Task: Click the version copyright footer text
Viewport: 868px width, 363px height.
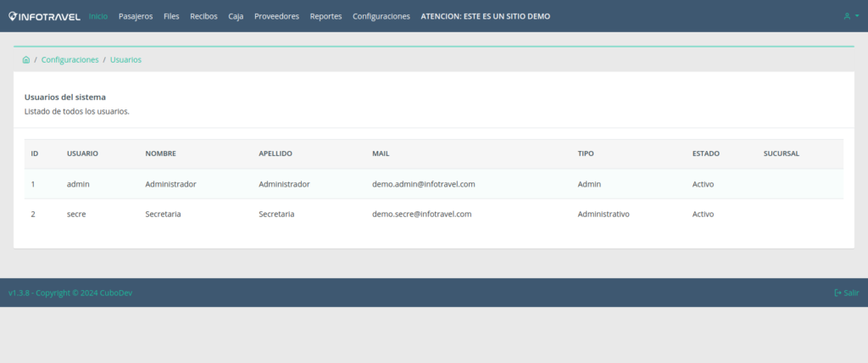Action: (70, 293)
